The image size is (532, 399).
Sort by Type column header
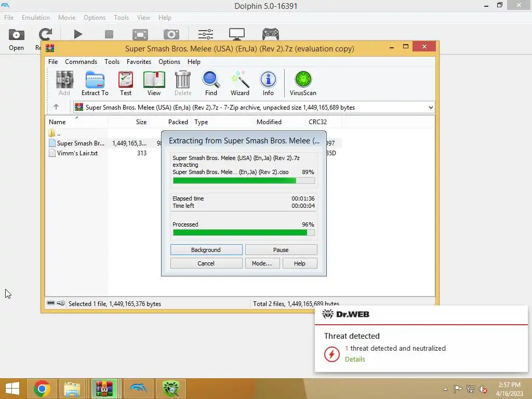(x=222, y=122)
